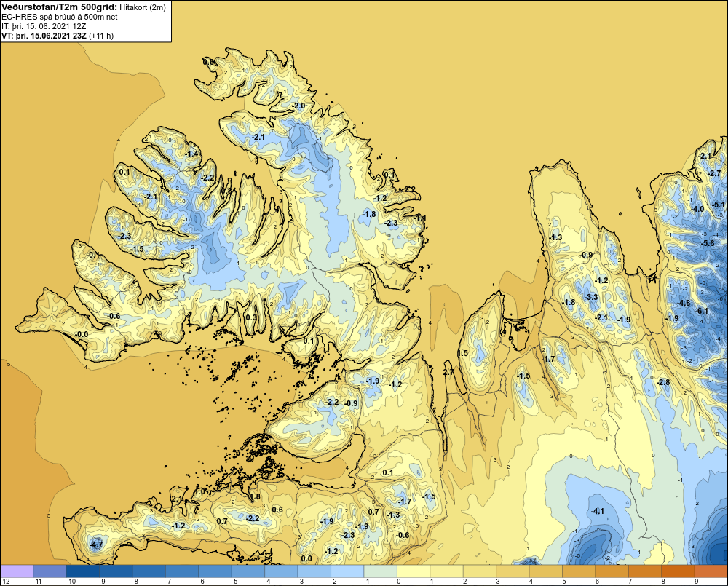Pick the legend swatch between 7 and 8
This screenshot has width=728, height=586.
pos(645,571)
